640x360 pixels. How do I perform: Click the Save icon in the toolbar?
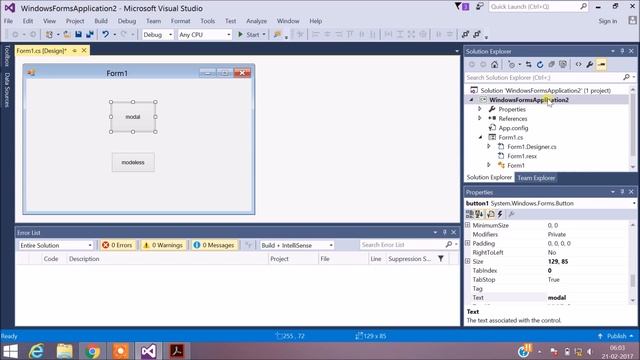pyautogui.click(x=78, y=35)
